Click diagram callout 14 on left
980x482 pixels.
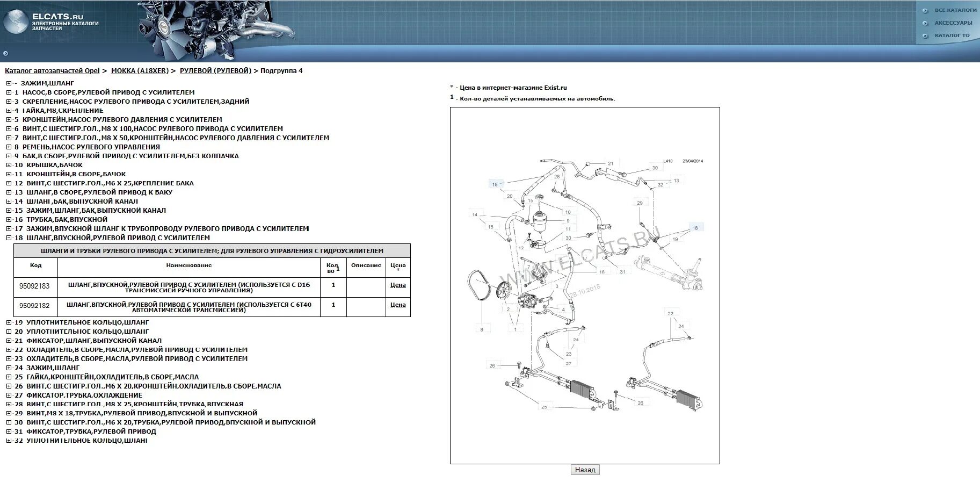pos(475,214)
